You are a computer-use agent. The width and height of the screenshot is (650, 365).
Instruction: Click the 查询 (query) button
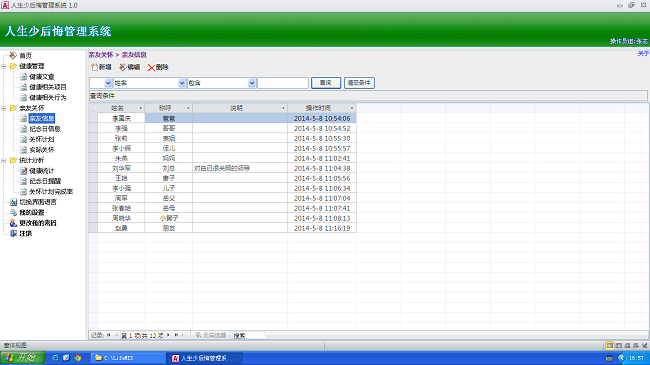tap(326, 83)
